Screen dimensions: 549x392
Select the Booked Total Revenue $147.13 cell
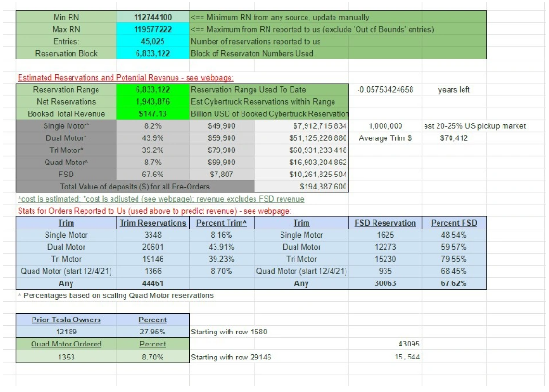pyautogui.click(x=152, y=114)
